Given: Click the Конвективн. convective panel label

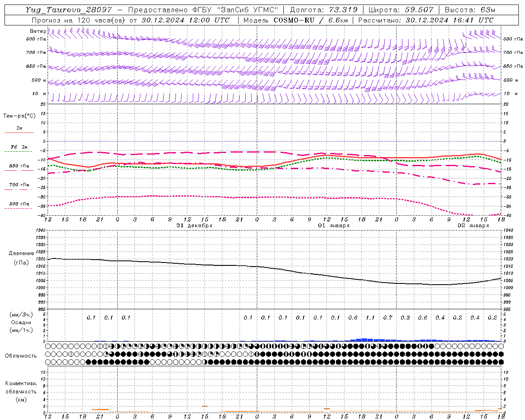Looking at the screenshot, I should pos(21,383).
